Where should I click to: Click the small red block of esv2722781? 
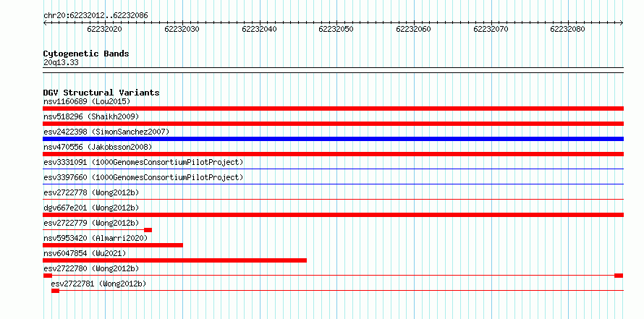click(x=56, y=291)
